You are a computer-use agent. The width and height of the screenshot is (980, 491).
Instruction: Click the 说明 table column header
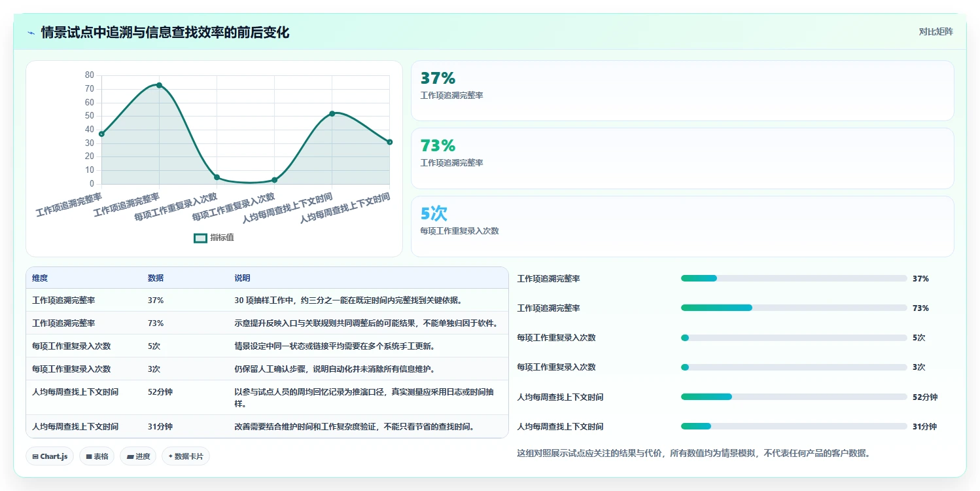click(242, 278)
